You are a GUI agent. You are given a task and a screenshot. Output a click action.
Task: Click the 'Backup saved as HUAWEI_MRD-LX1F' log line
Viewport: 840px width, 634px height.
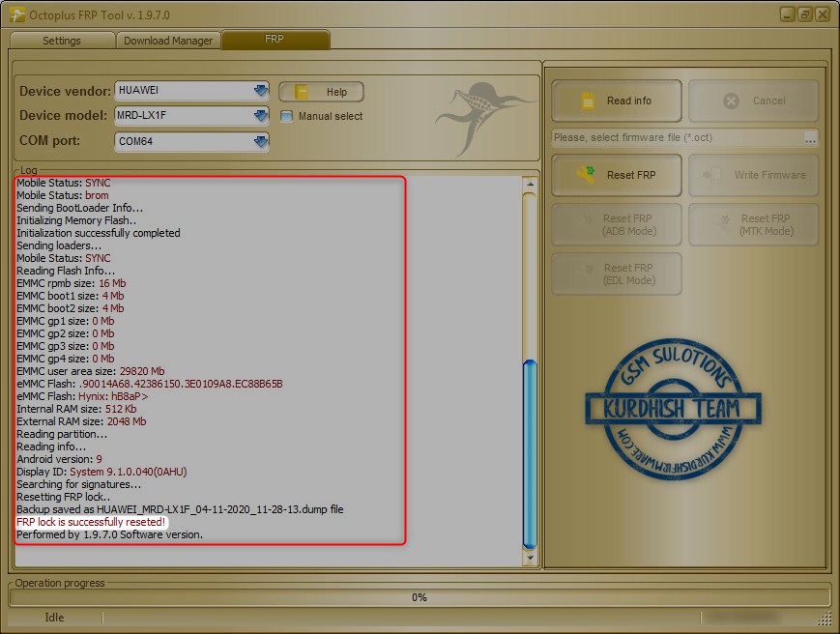click(180, 509)
